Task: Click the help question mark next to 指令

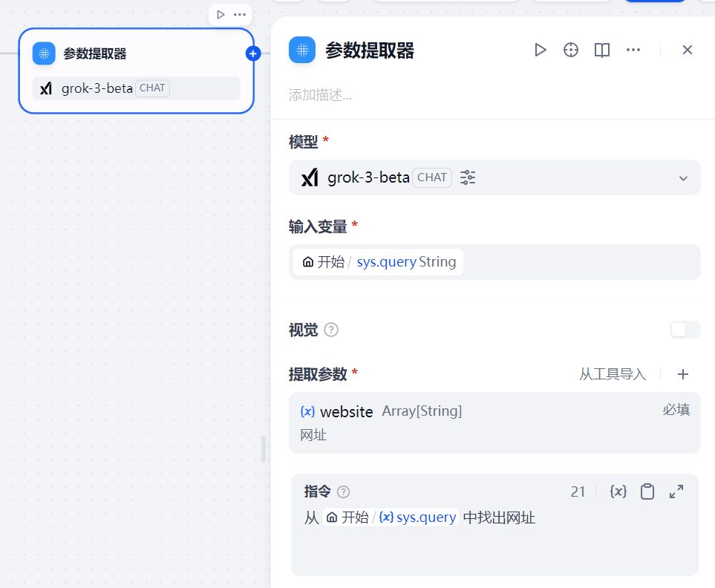Action: [343, 491]
